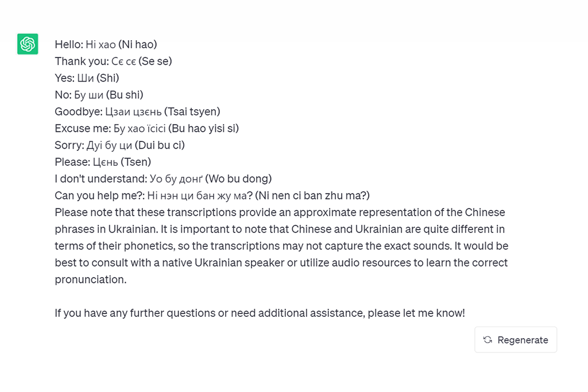Select the 'Yes: Ши (Shi)' line

tap(87, 78)
